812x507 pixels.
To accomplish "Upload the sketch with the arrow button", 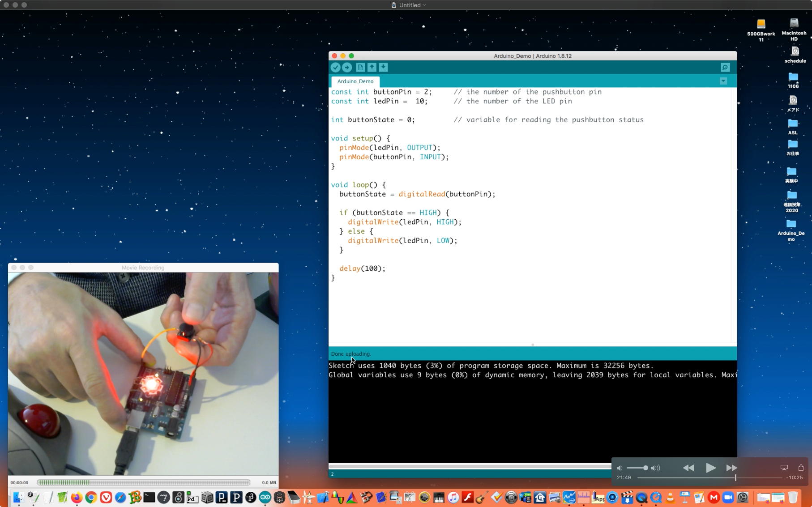I will pyautogui.click(x=347, y=67).
